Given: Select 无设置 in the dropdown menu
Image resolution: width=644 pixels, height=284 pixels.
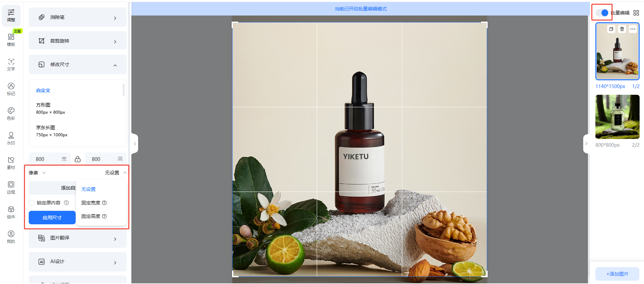Looking at the screenshot, I should pos(88,189).
